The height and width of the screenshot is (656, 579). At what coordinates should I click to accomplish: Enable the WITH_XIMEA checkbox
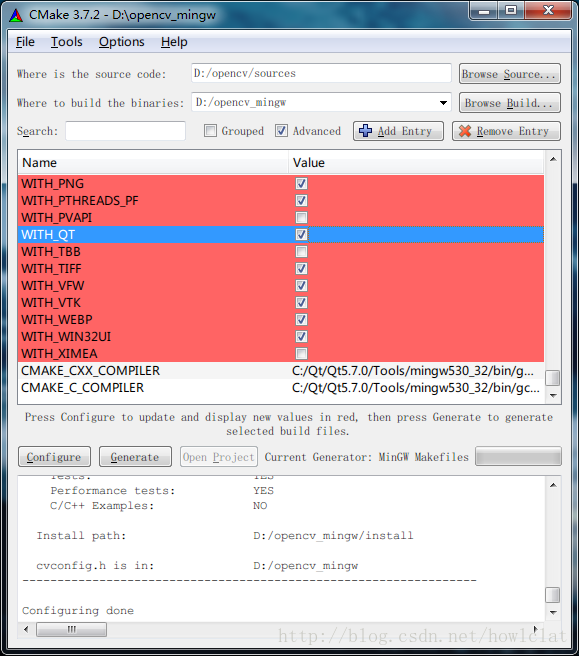[301, 354]
